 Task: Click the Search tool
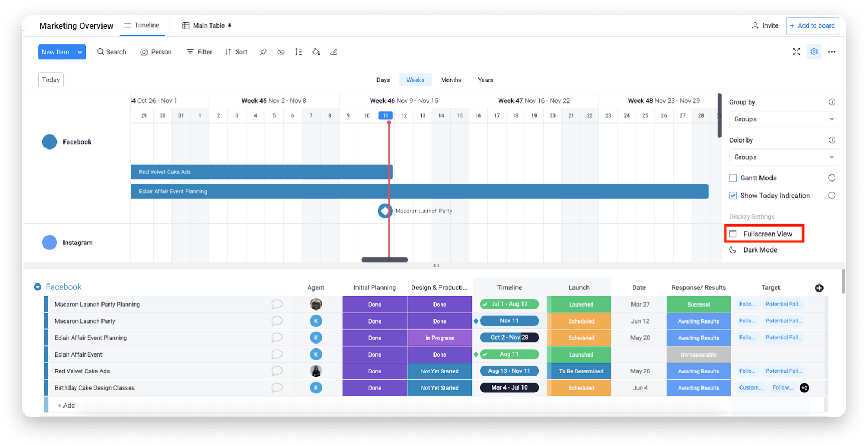112,52
